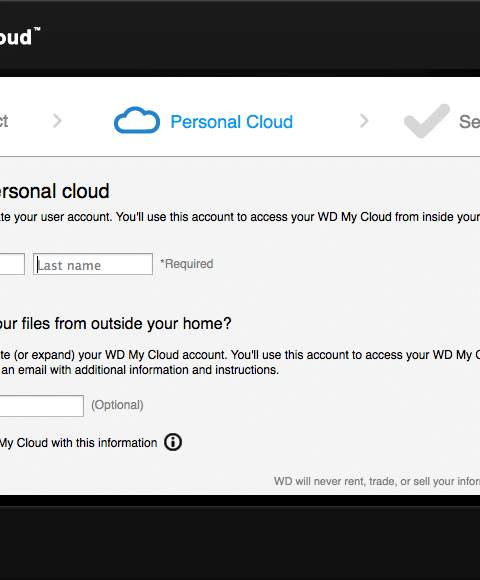Click the 'an email with additional information' text
The width and height of the screenshot is (480, 580).
(x=140, y=370)
